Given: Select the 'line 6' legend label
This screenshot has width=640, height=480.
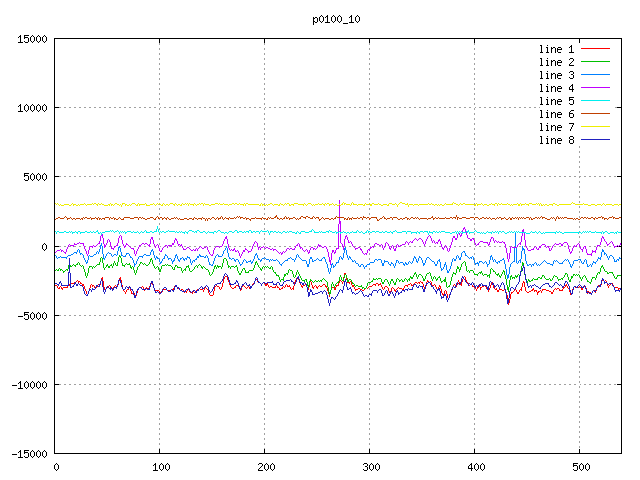Looking at the screenshot, I should (x=557, y=114).
